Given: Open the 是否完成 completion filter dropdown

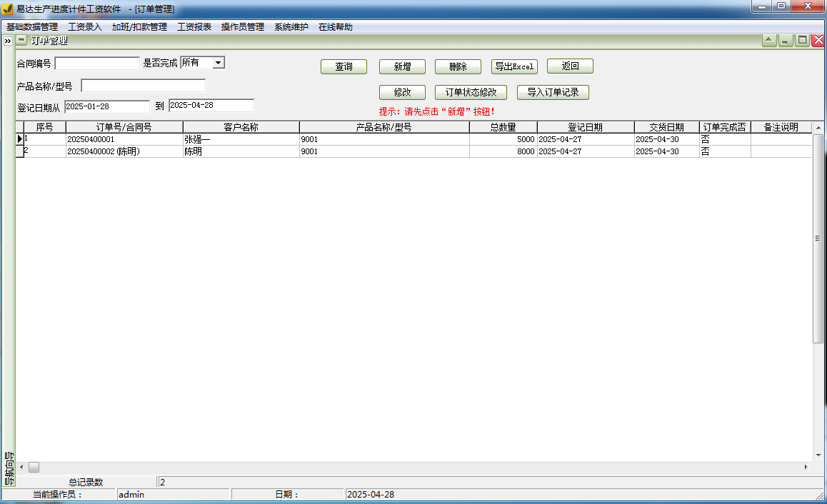Looking at the screenshot, I should tap(219, 62).
